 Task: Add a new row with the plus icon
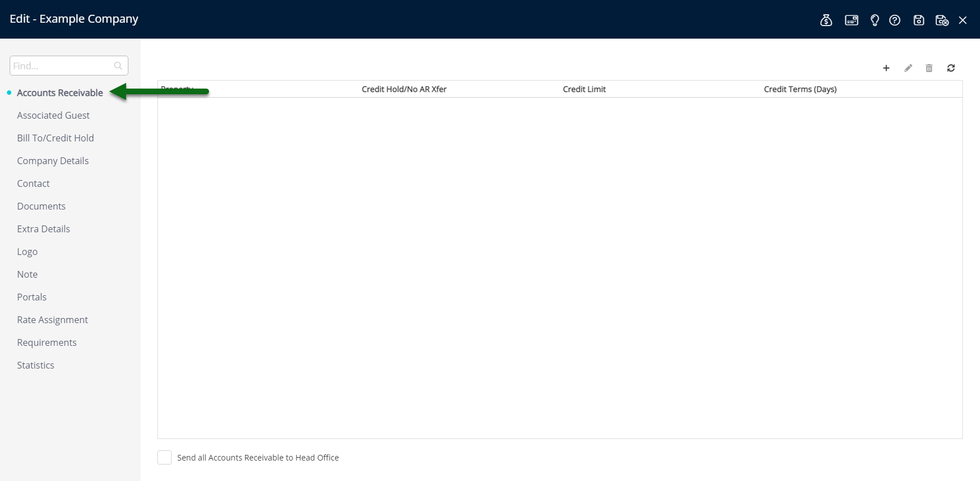click(x=886, y=68)
